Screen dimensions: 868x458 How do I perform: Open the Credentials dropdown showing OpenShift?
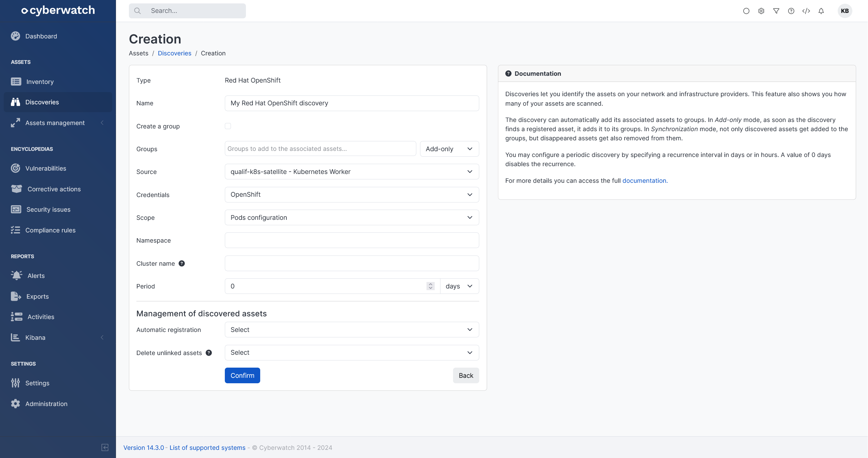point(352,195)
